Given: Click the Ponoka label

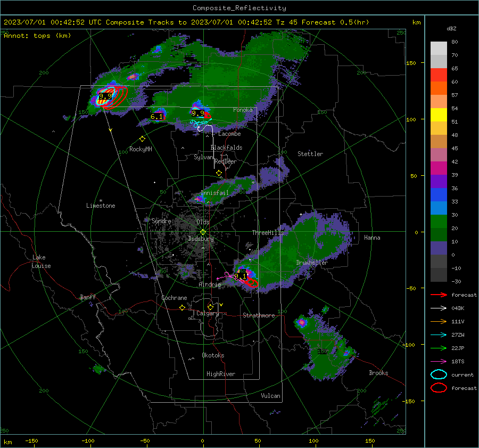Looking at the screenshot, I should point(243,110).
